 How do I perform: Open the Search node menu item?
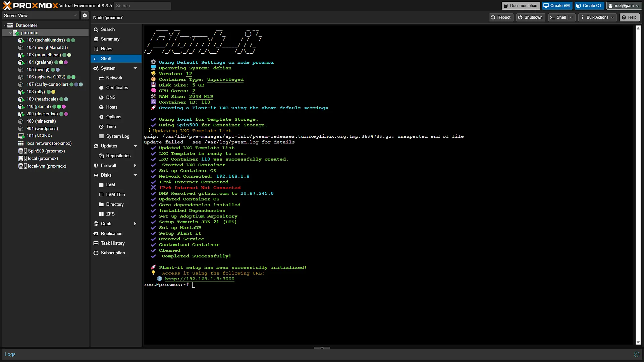tap(116, 29)
